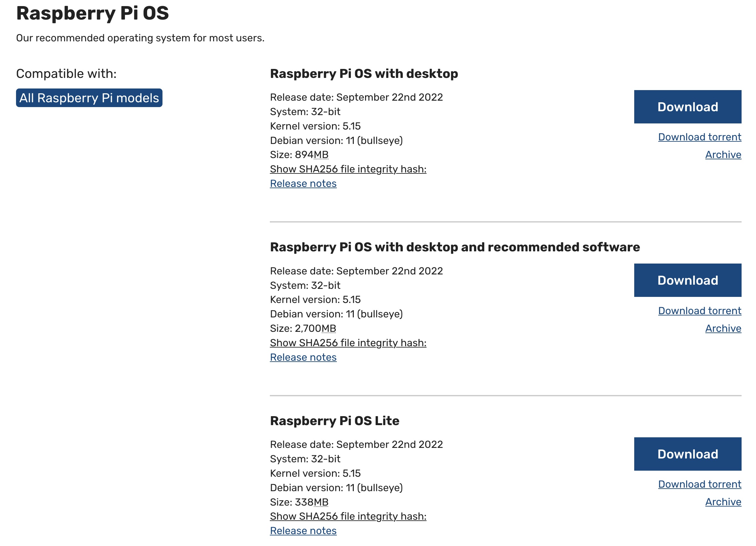Click MB abbreviation next to 2,700 size
The width and height of the screenshot is (756, 546).
coord(328,329)
